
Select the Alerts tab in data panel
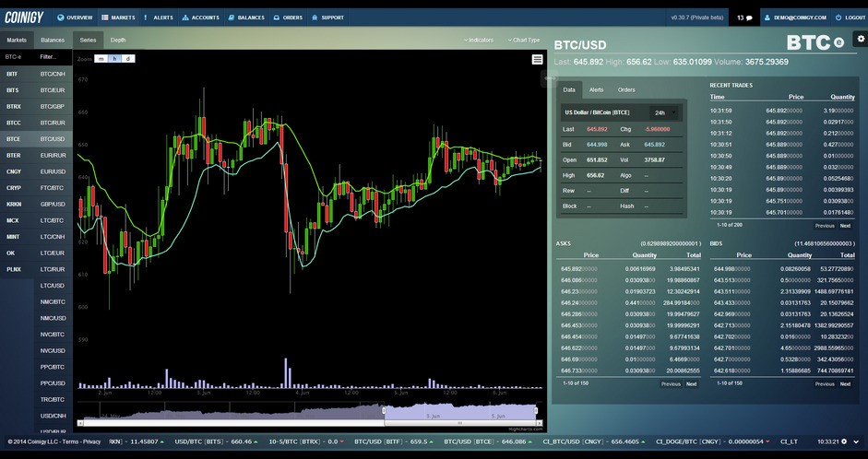[x=596, y=89]
